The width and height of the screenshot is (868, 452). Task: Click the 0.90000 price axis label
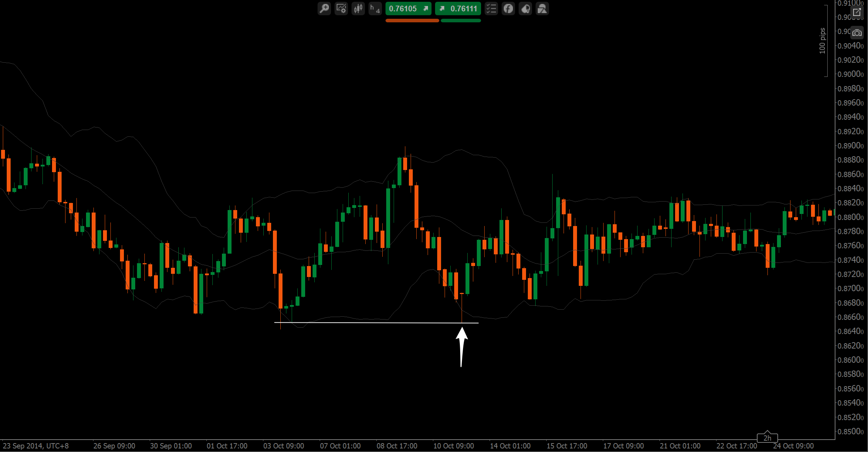(x=851, y=74)
